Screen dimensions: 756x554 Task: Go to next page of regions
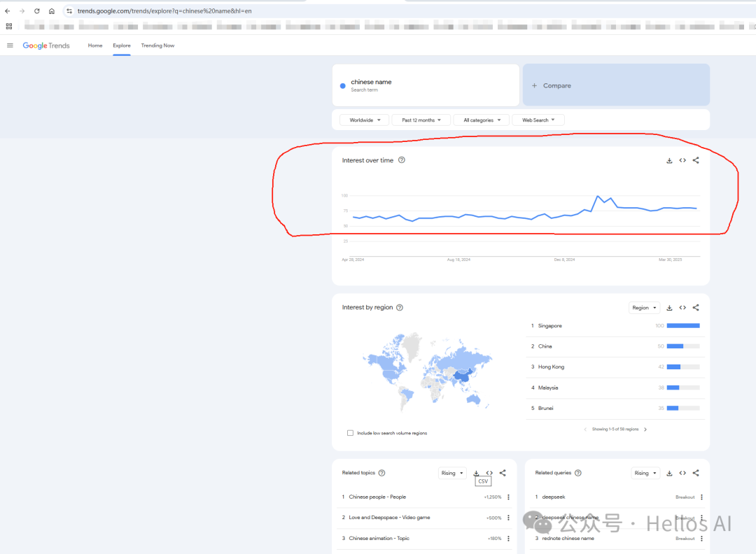tap(645, 429)
